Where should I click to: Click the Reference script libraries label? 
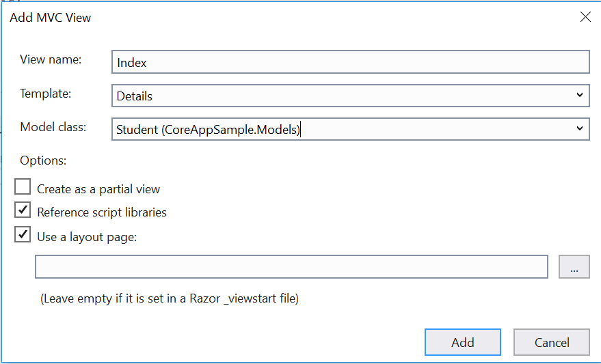[102, 212]
